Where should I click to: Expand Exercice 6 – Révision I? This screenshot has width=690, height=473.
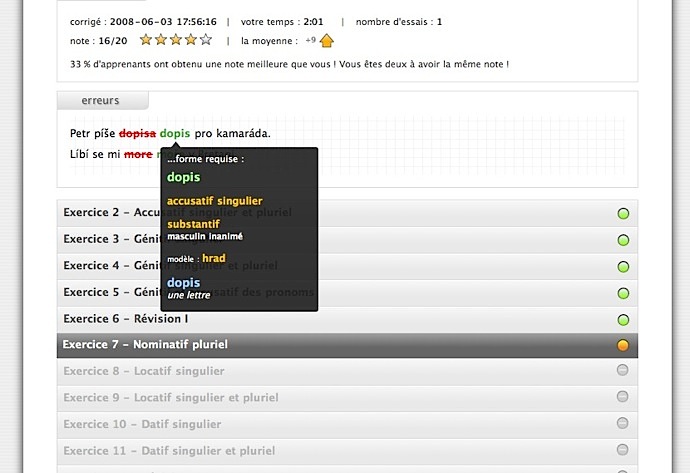click(347, 319)
